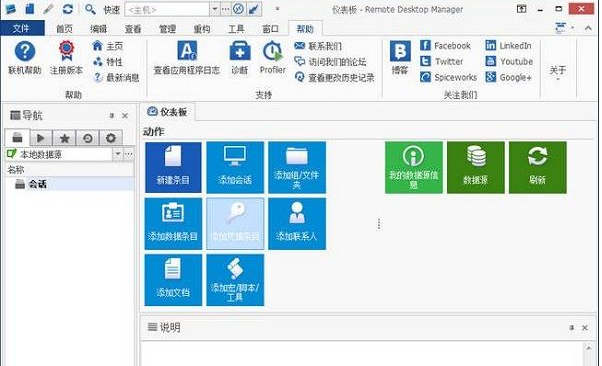Switch to 编辑 ribbon tab
This screenshot has height=366, width=602.
[x=99, y=29]
